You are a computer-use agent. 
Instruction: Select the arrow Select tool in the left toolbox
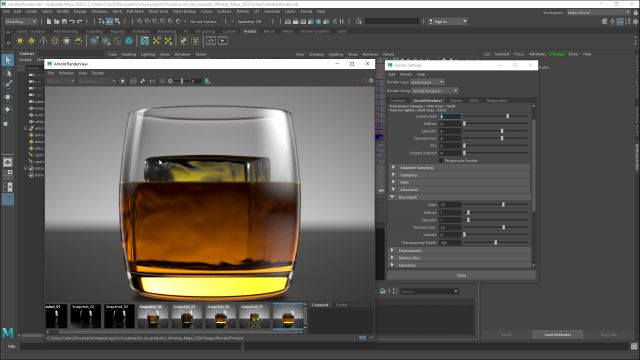pos(8,60)
